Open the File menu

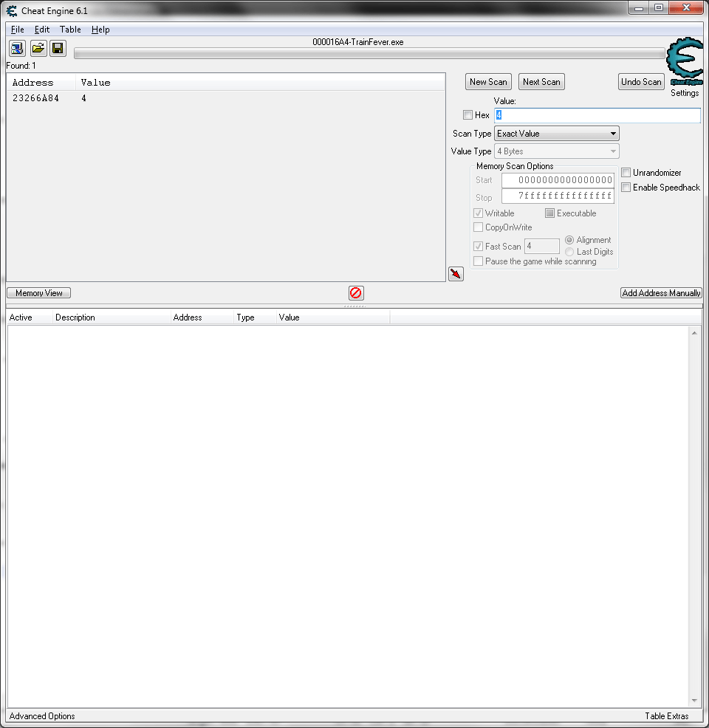[x=18, y=30]
